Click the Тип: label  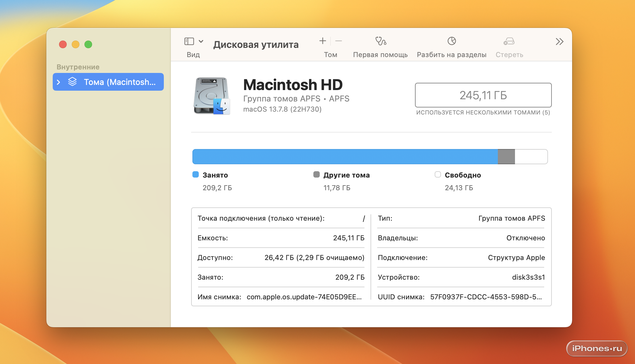pyautogui.click(x=385, y=218)
